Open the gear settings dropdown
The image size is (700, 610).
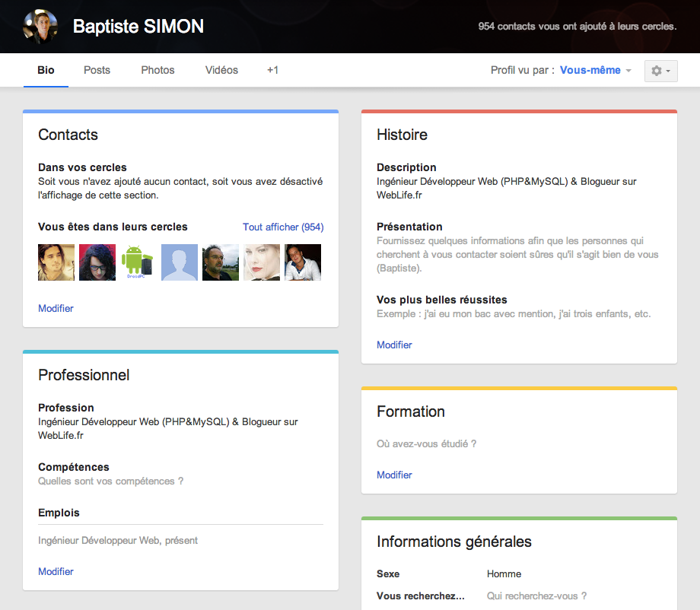pos(660,71)
